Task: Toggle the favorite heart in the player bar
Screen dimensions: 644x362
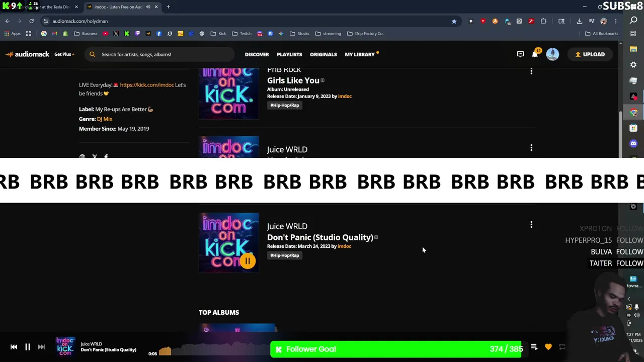Action: [548, 347]
